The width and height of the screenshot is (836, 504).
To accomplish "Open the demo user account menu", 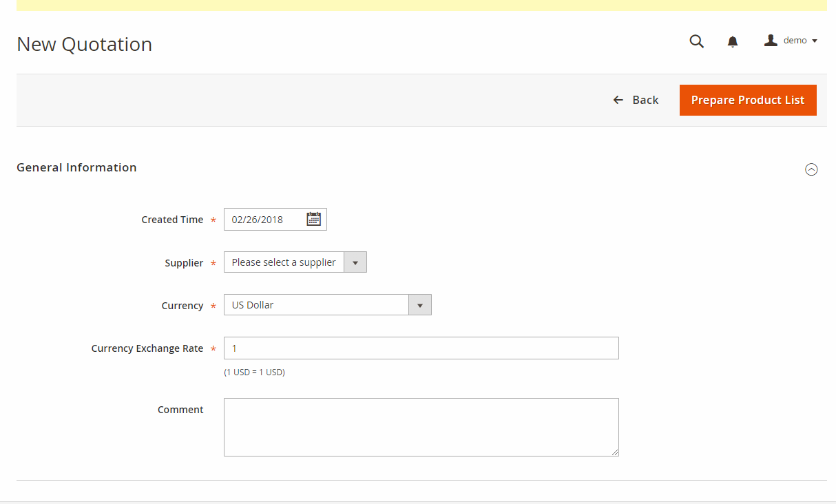I will click(x=791, y=41).
